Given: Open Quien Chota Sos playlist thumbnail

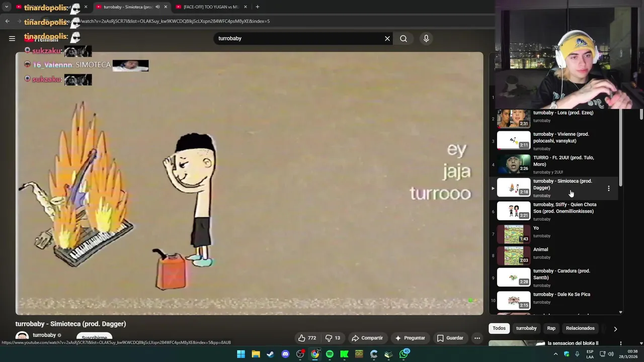Looking at the screenshot, I should [514, 211].
